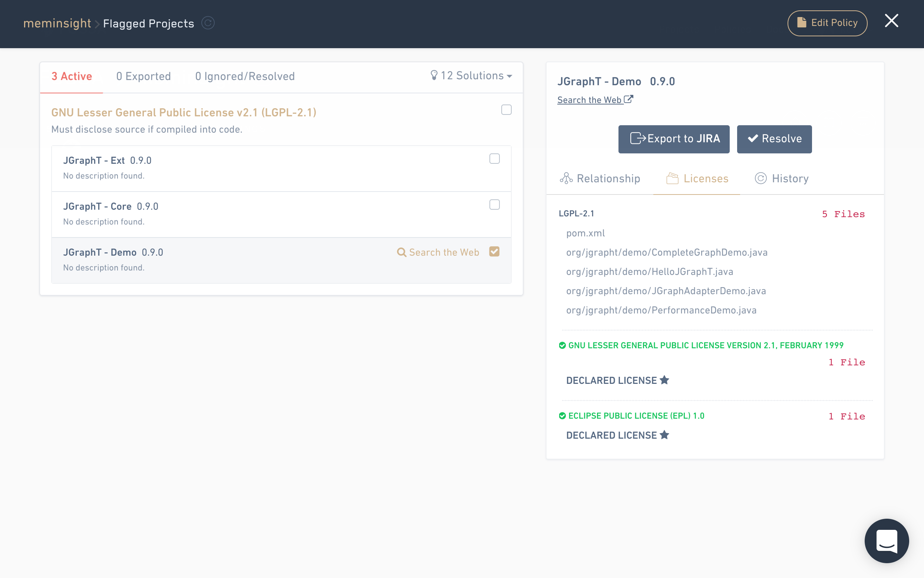Screen dimensions: 924x578
Task: Open the chat support bubble icon
Action: 887,541
